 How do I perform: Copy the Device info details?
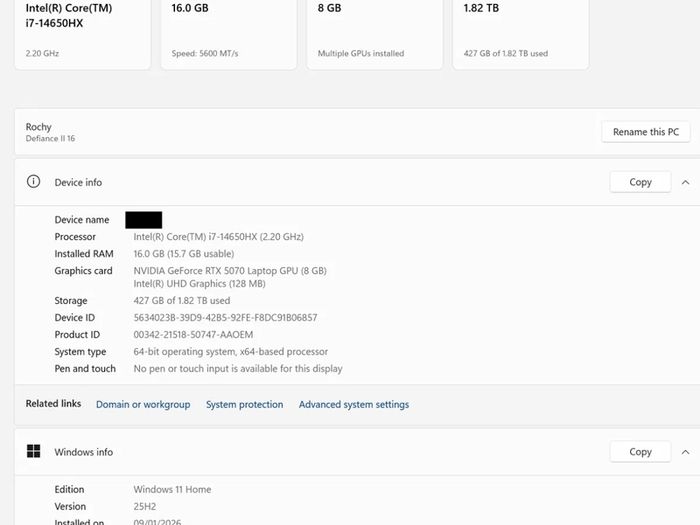tap(640, 182)
